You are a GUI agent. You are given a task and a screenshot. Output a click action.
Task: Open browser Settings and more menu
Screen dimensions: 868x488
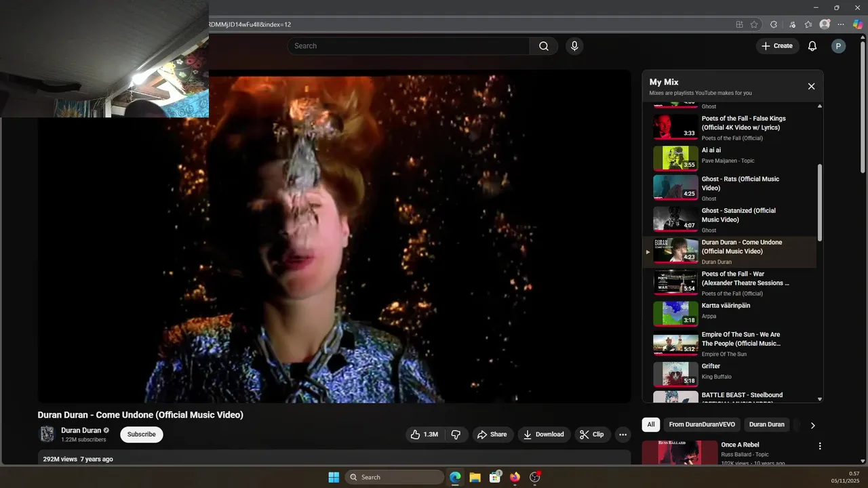841,24
